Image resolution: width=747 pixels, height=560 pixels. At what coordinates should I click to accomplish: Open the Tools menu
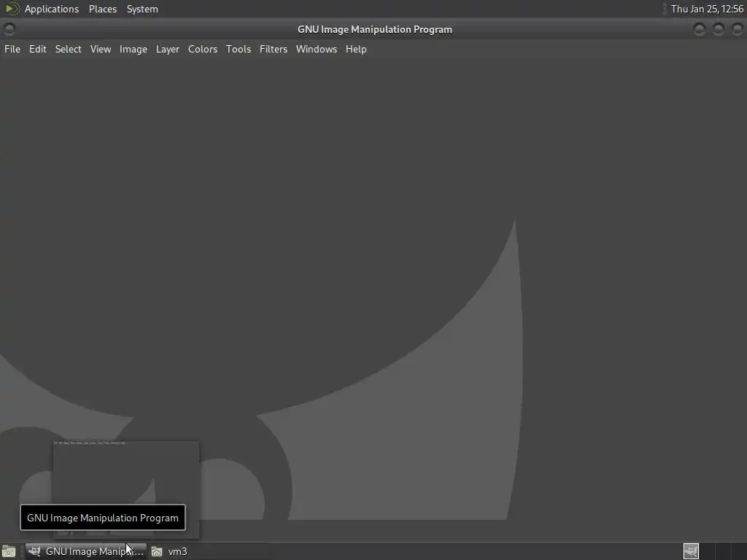click(x=239, y=49)
